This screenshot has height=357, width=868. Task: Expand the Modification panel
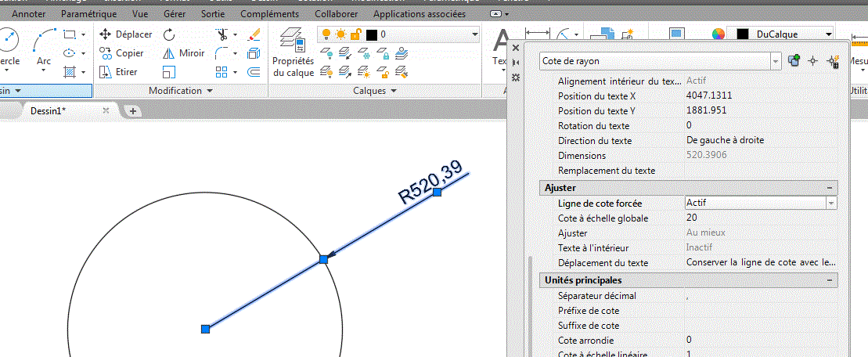181,90
